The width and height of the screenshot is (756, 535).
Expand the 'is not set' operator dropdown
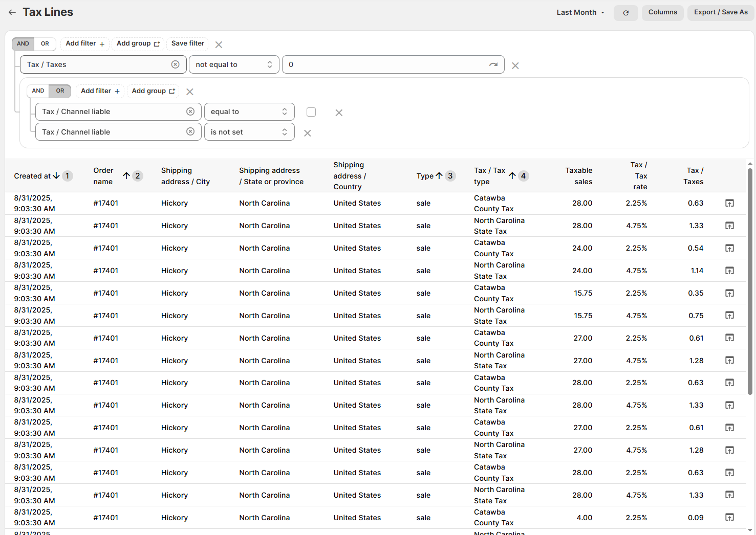[x=249, y=132]
